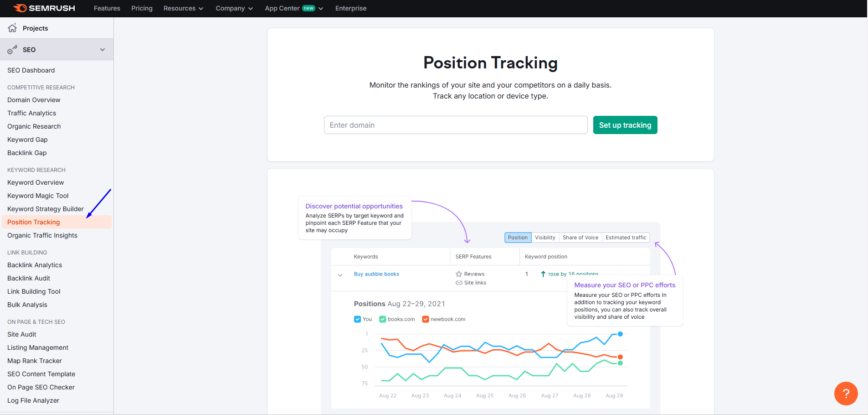Click the Discover potential opportunities heading
This screenshot has width=868, height=415.
click(x=354, y=206)
